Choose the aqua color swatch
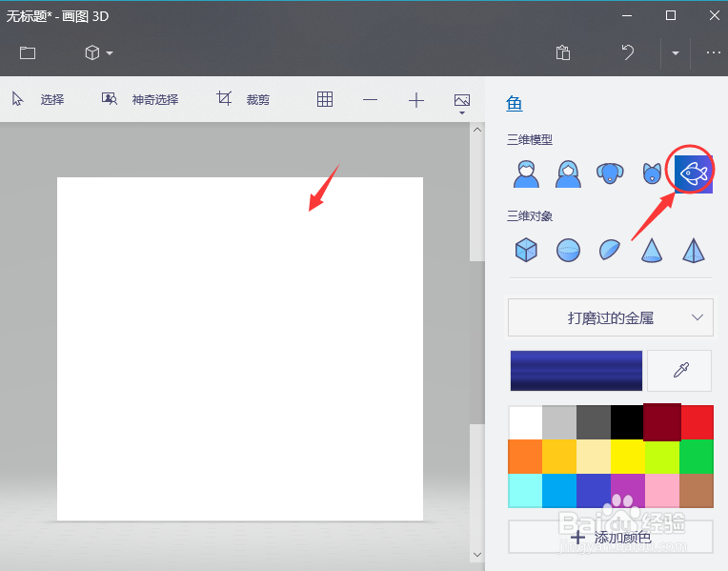This screenshot has width=728, height=571. tap(525, 491)
